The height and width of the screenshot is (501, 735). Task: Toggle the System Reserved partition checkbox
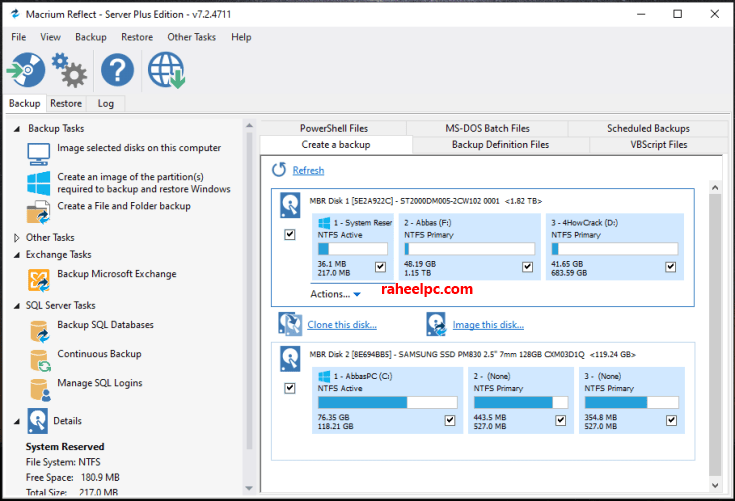(x=380, y=267)
